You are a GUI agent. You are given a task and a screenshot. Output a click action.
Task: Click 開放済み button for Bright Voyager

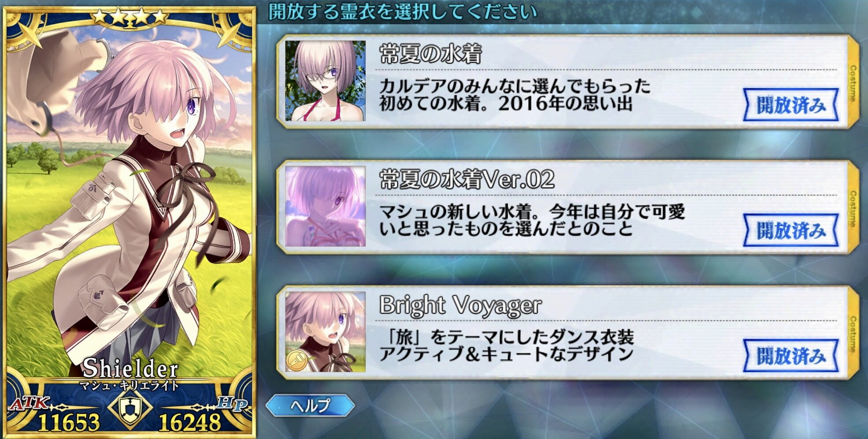(791, 356)
